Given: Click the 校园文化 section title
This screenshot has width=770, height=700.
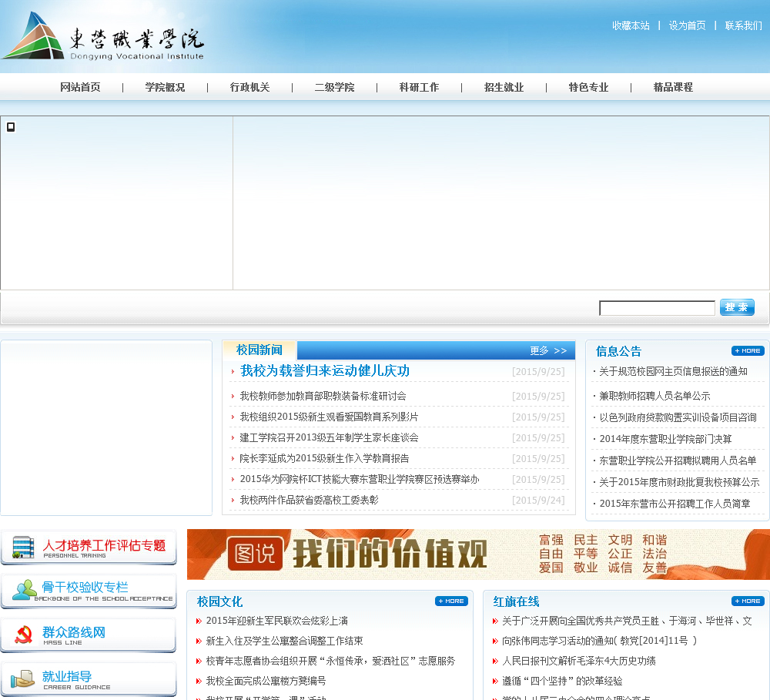Looking at the screenshot, I should (x=219, y=601).
